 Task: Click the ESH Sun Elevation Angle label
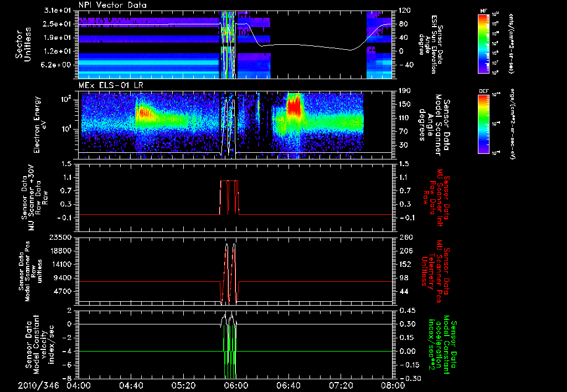coord(432,44)
